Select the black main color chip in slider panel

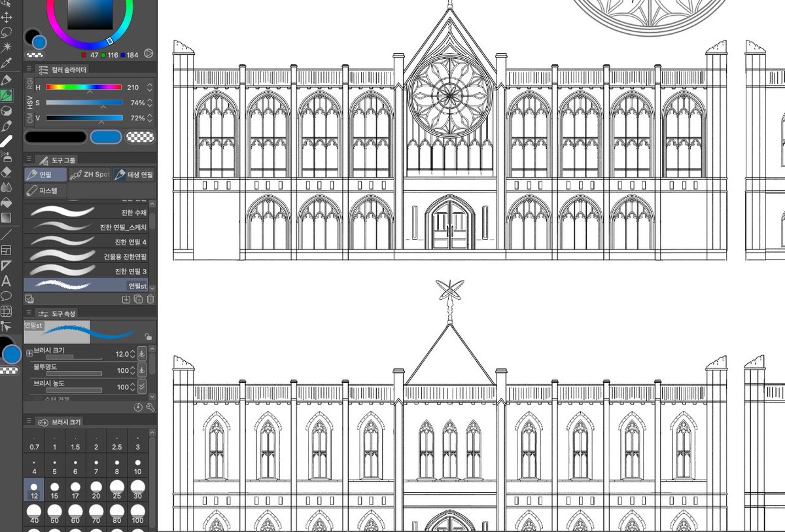coord(56,137)
